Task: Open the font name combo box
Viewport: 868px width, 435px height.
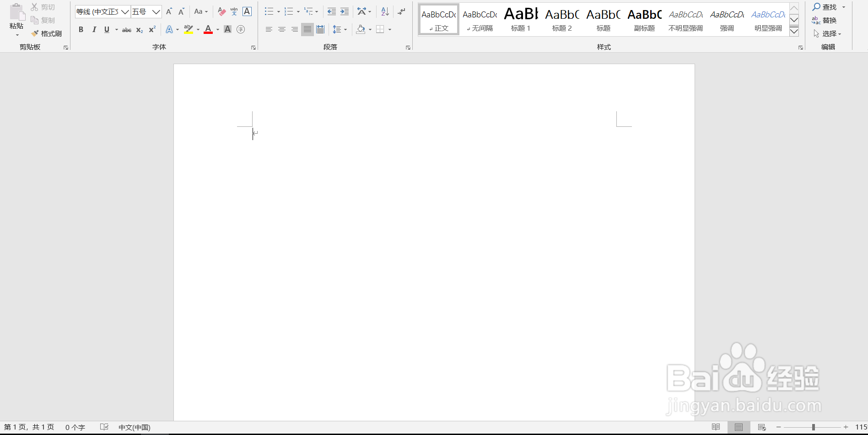Action: point(102,12)
